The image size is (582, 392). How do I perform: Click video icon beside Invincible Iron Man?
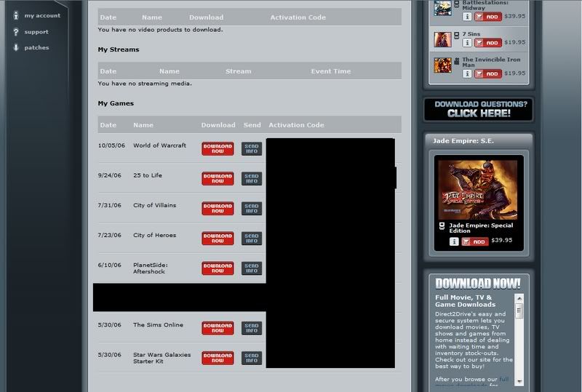click(457, 60)
